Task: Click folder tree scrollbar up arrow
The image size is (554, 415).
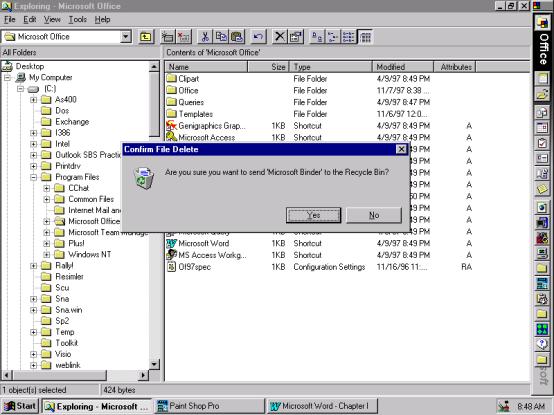Action: point(154,66)
